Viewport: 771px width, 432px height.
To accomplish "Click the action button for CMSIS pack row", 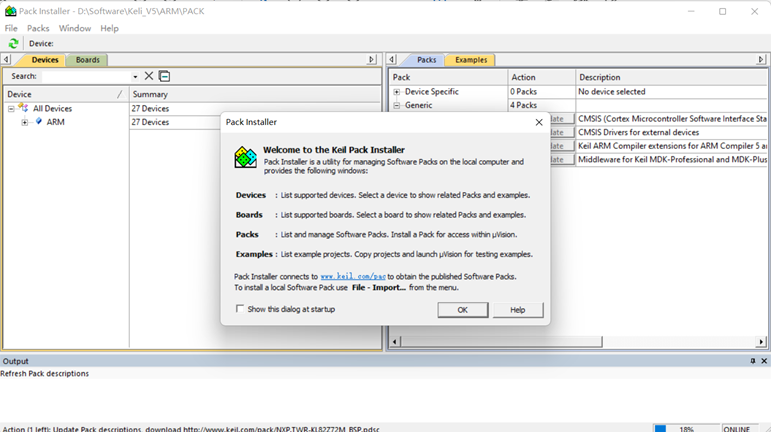I will (562, 119).
